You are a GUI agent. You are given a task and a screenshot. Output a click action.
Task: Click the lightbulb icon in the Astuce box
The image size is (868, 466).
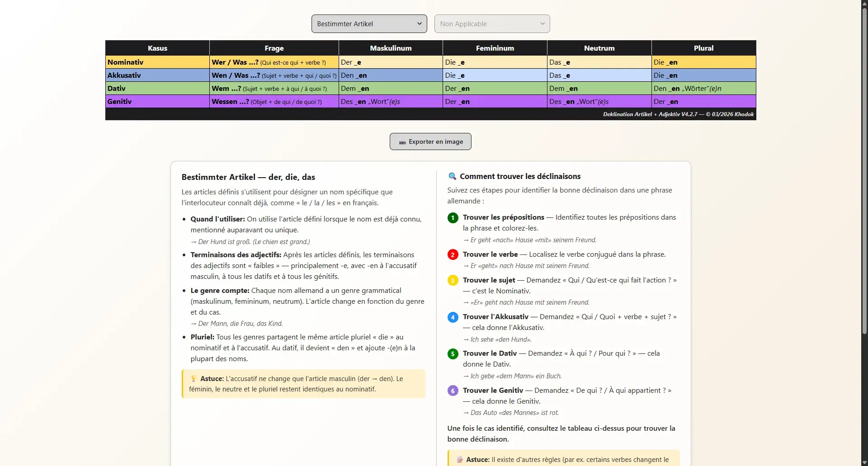pos(193,379)
